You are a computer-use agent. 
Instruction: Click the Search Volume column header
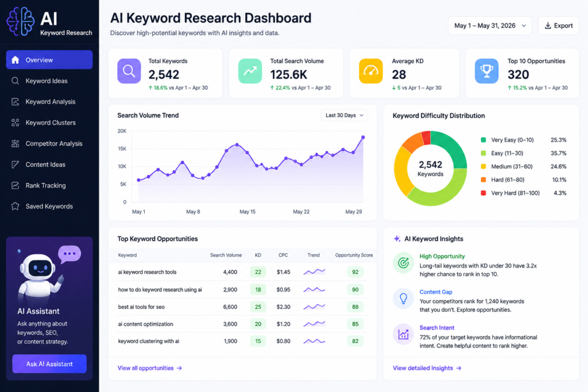coord(226,255)
